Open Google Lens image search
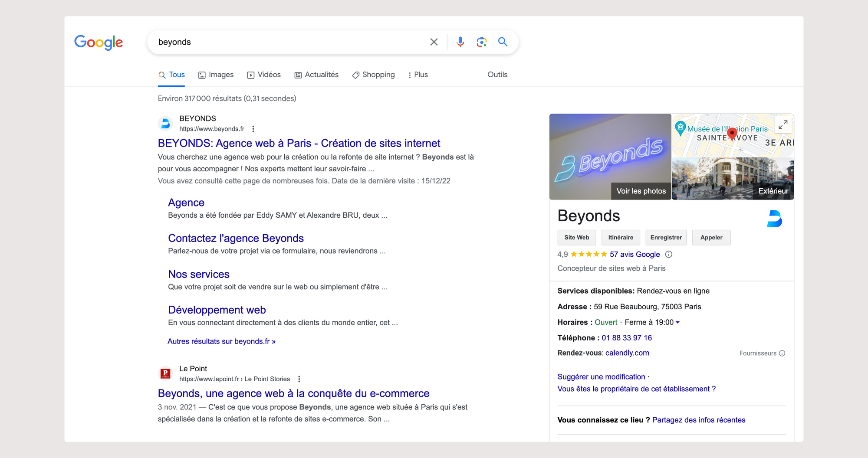The image size is (868, 458). click(481, 42)
